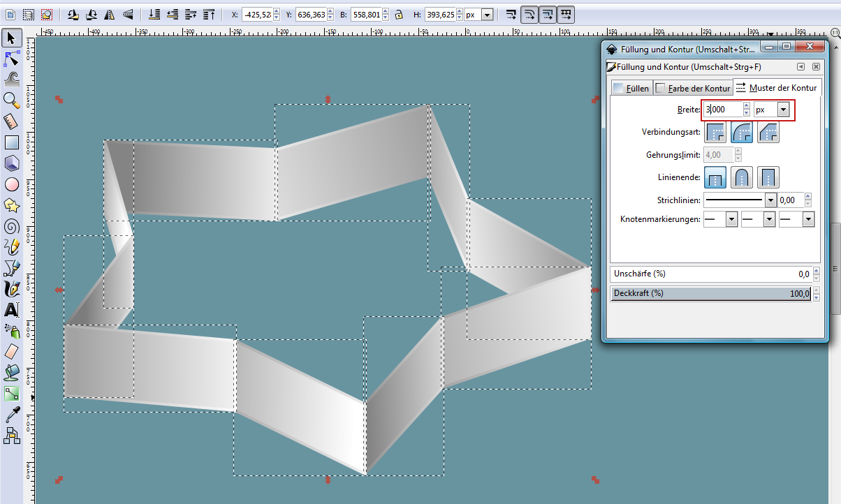The image size is (841, 504).
Task: Pick the Star polygon tool
Action: pyautogui.click(x=11, y=205)
